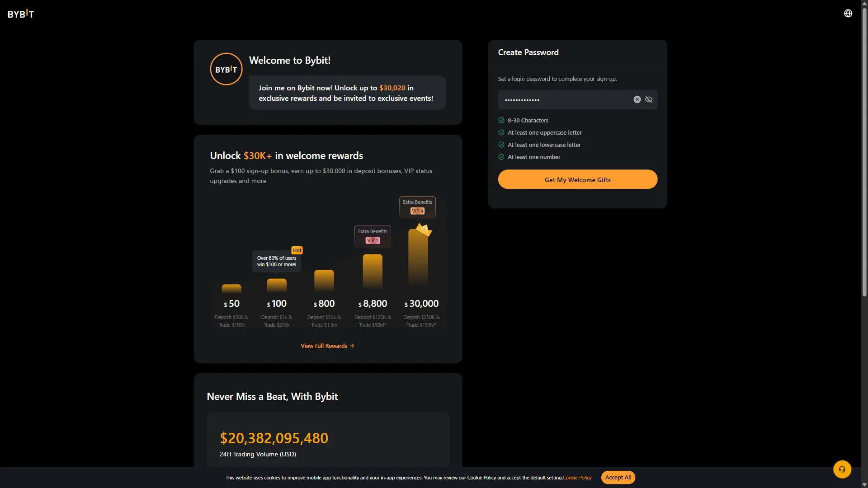Viewport: 868px width, 488px height.
Task: Open the support headset chat button
Action: [x=842, y=469]
